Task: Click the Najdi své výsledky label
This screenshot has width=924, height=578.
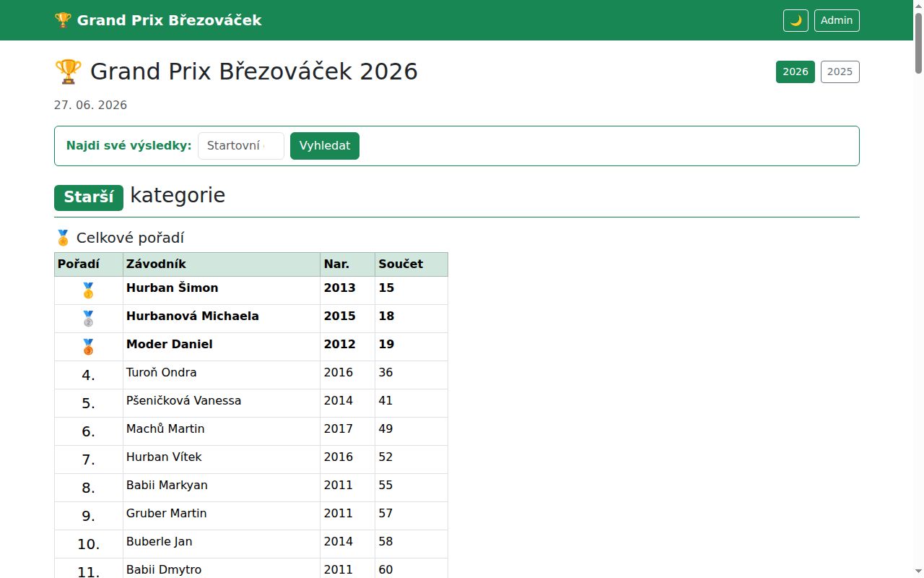Action: point(128,146)
